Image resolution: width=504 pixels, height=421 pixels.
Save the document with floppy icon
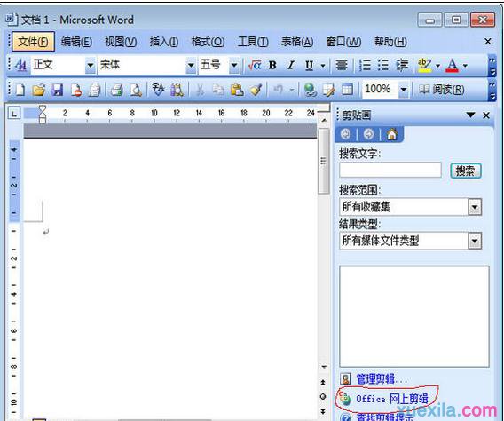tap(57, 90)
